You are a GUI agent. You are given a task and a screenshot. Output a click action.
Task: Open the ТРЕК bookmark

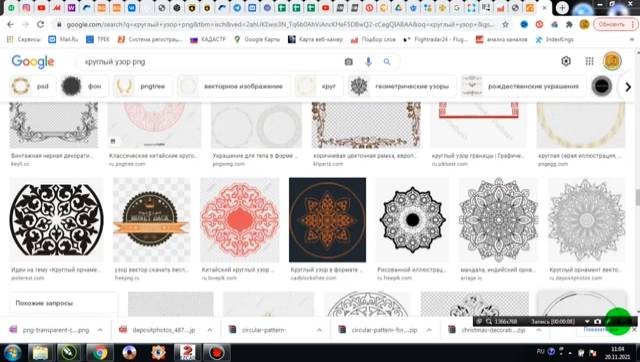point(98,40)
